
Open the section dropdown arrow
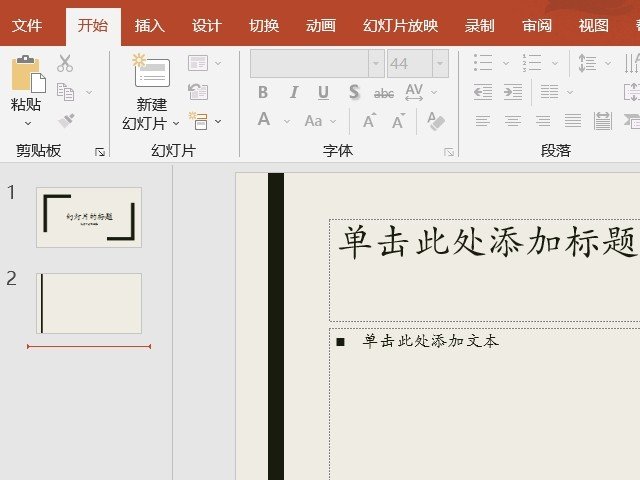tap(218, 121)
